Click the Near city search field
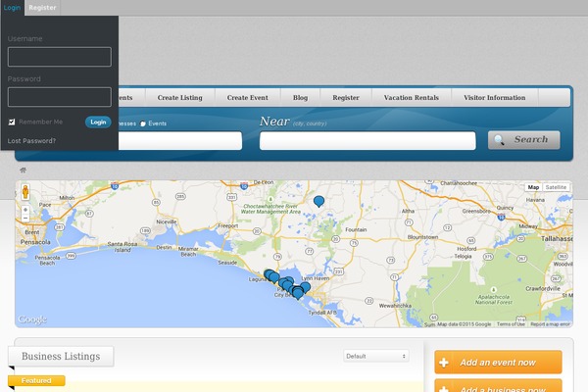This screenshot has width=588, height=392. tap(367, 141)
